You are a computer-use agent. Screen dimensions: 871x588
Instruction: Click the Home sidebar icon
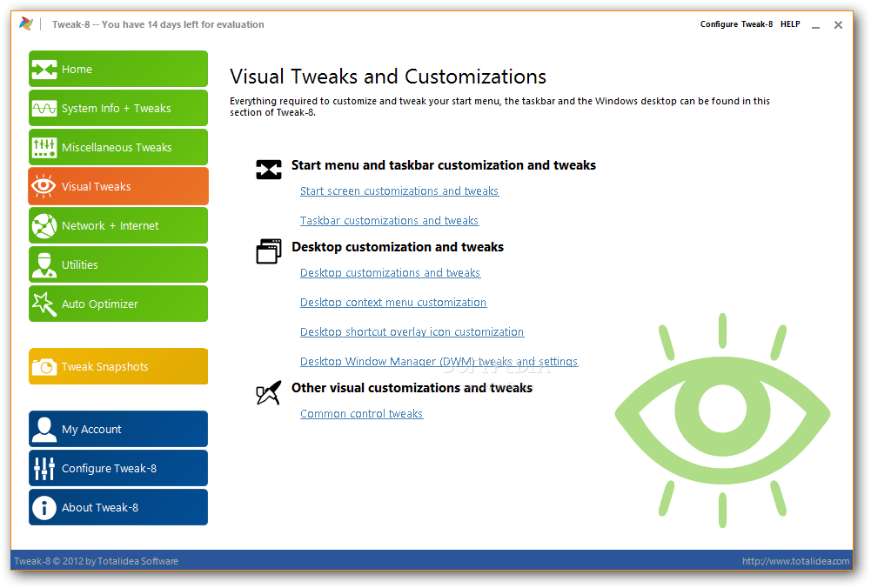click(44, 70)
